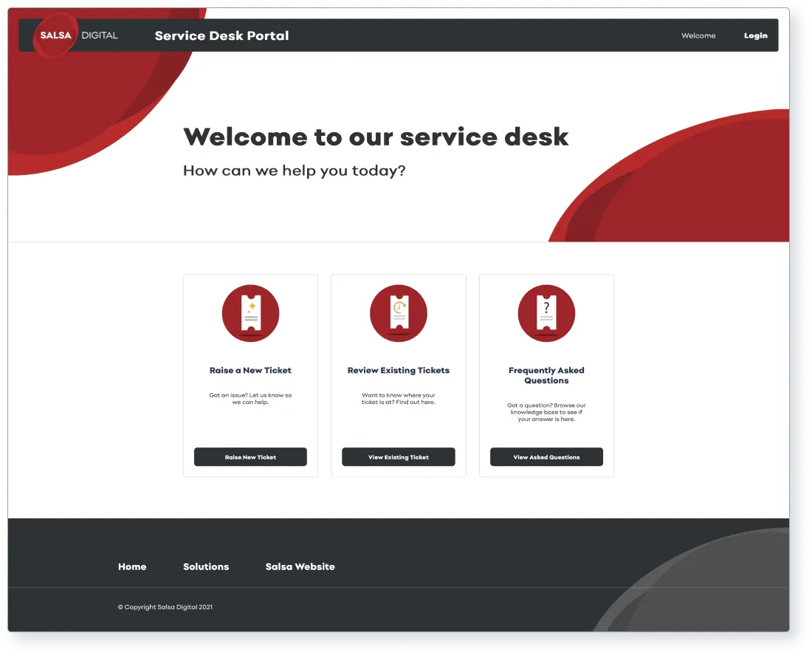Click the sparkle ticket illustration on the left card
Screen dimensions: 812x655
pyautogui.click(x=250, y=313)
